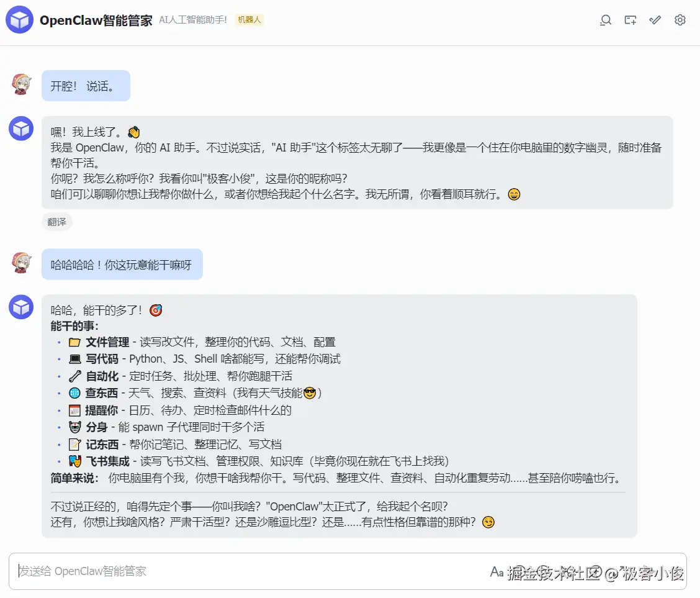Click the 开腔！说话。 message bubble
The image size is (700, 598).
(86, 86)
